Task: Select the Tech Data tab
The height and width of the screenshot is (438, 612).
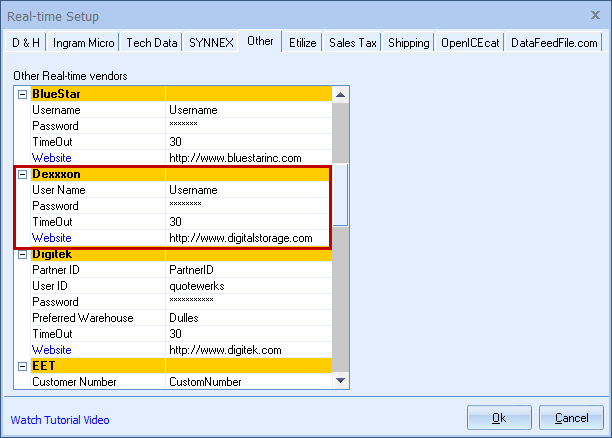Action: pyautogui.click(x=152, y=42)
